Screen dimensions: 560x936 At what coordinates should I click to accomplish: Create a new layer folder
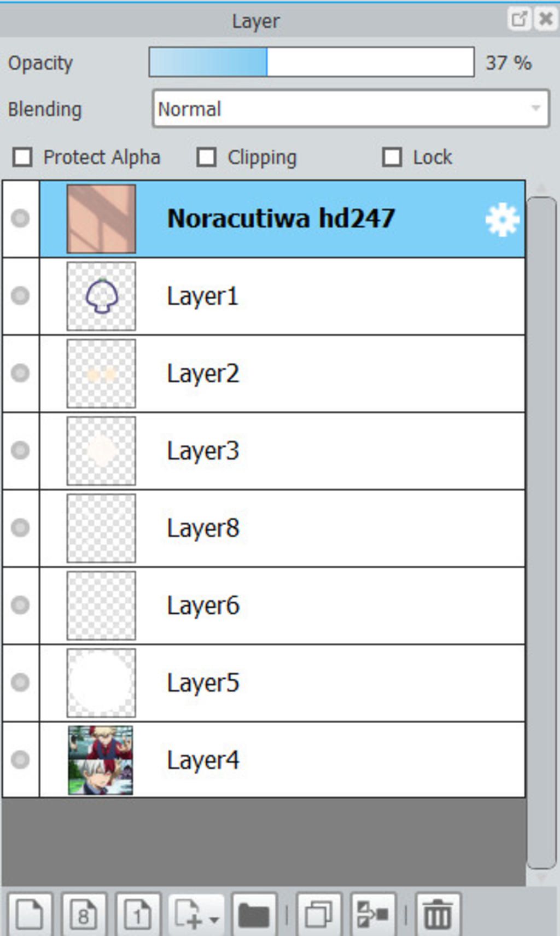click(254, 914)
